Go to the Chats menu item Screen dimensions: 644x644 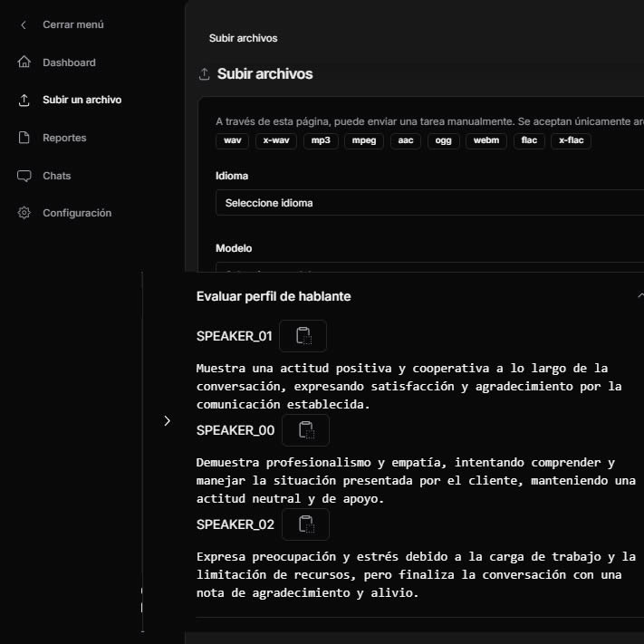[56, 176]
